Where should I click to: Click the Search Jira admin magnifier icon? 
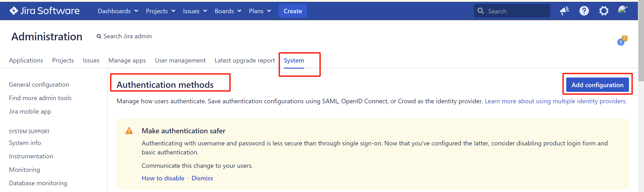[99, 37]
